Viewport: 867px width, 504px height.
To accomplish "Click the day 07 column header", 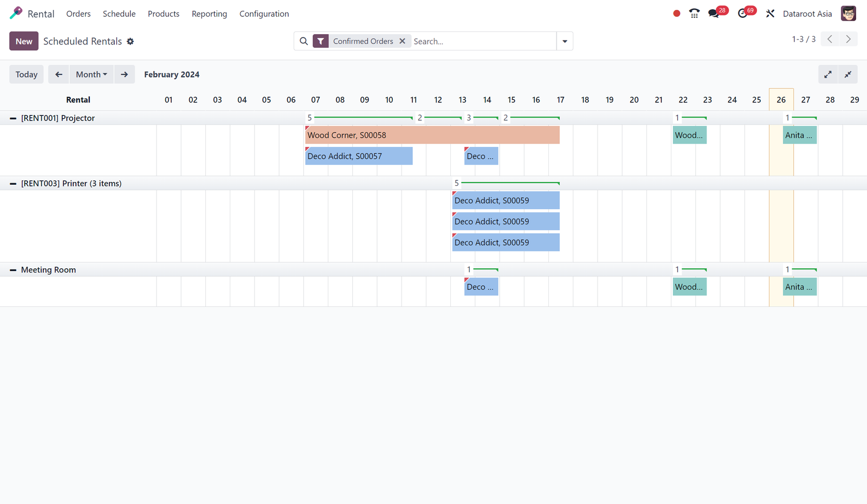I will tap(315, 100).
